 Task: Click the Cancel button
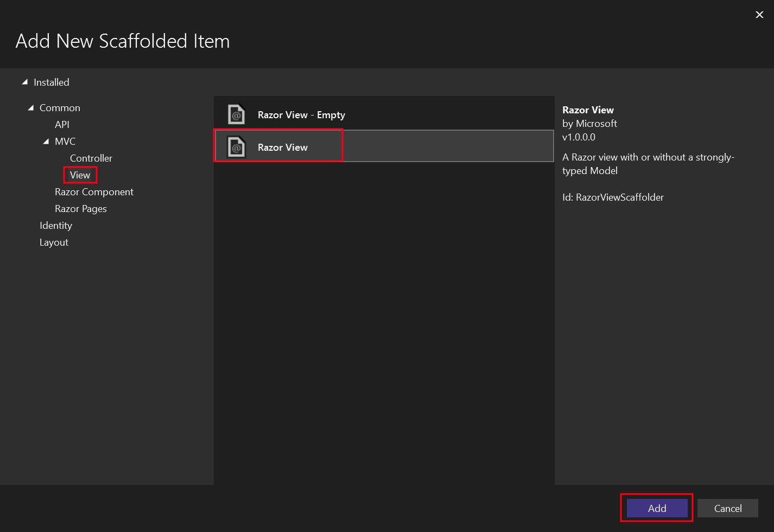[727, 508]
